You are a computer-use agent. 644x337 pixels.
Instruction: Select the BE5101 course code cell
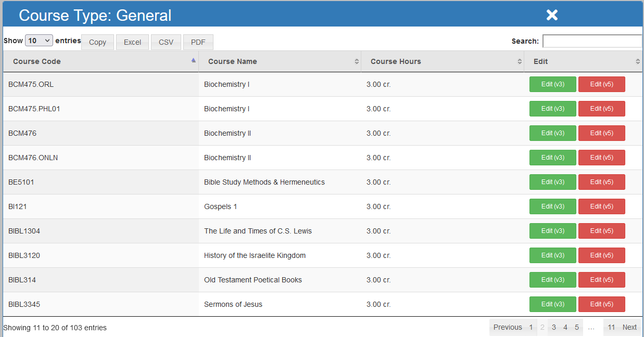101,182
